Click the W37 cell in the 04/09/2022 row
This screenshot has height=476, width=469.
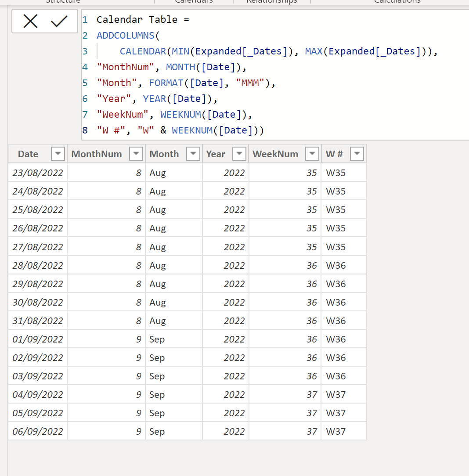pos(344,395)
